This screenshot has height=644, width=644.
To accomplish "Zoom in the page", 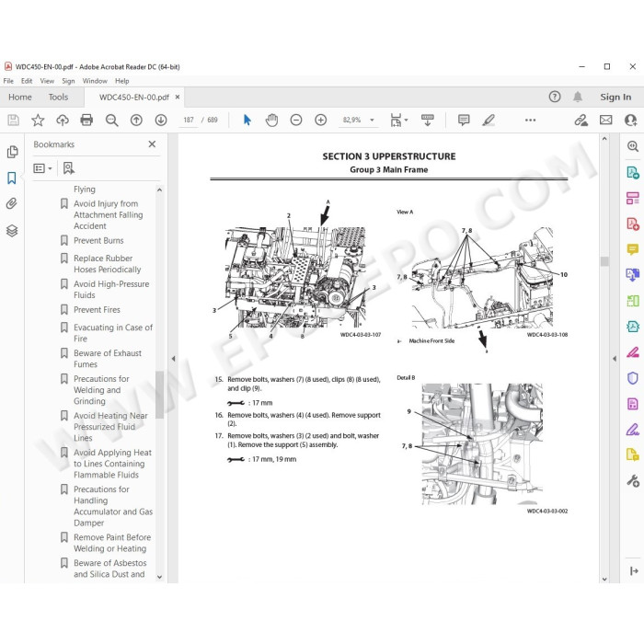I will point(321,120).
